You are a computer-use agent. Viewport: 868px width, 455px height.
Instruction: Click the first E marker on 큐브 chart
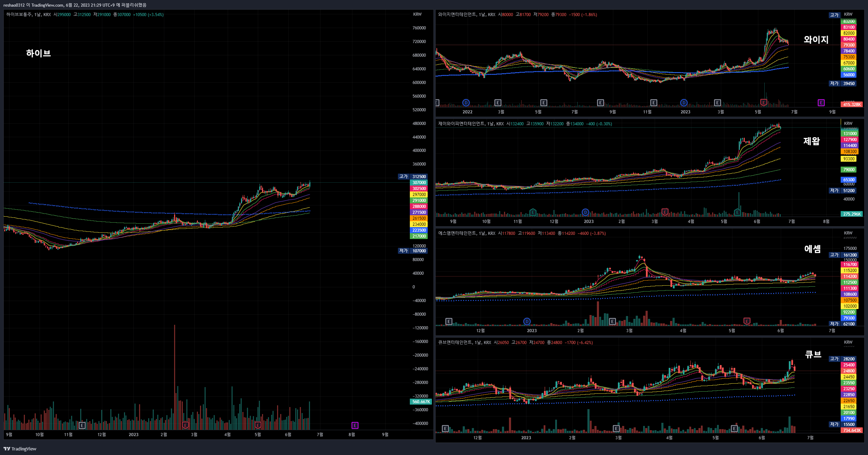tap(445, 428)
